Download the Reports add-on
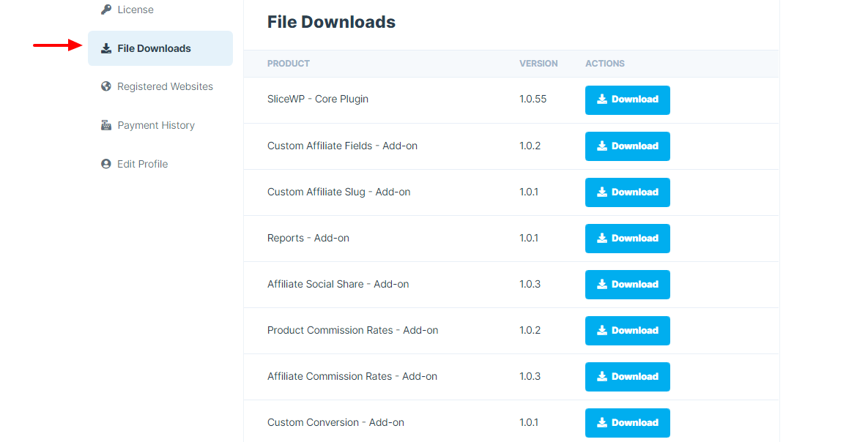Screen dimensions: 868x442 pyautogui.click(x=627, y=239)
